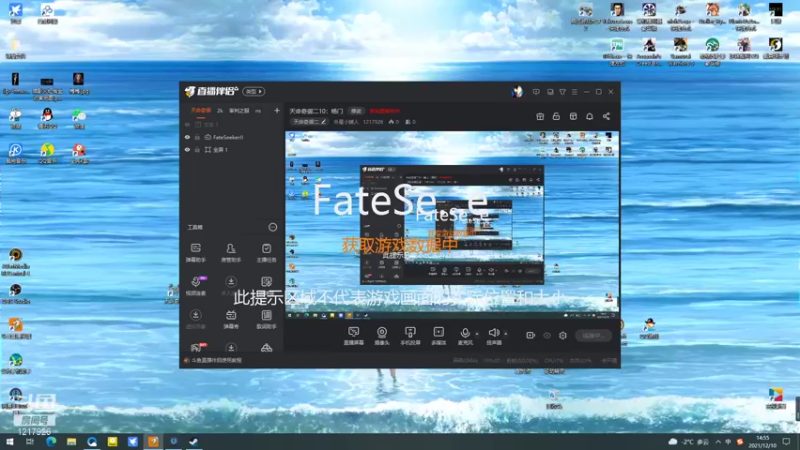Screen dimensions: 800x450
Task: Switch to the ns scene tab
Action: pos(258,111)
